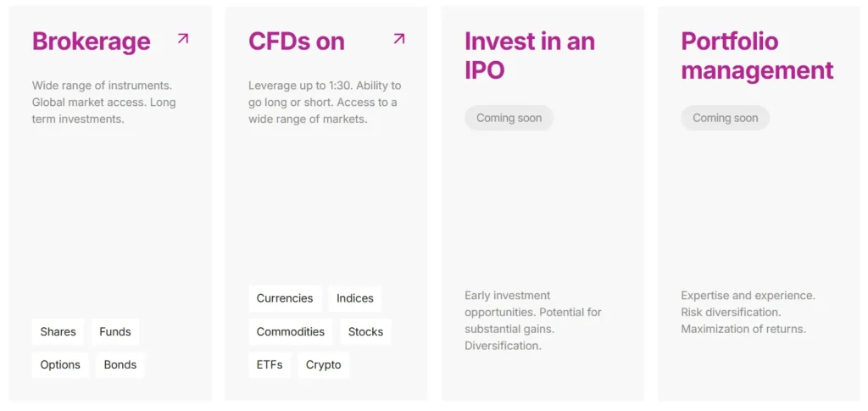Click Coming soon badge under IPO

pos(509,118)
